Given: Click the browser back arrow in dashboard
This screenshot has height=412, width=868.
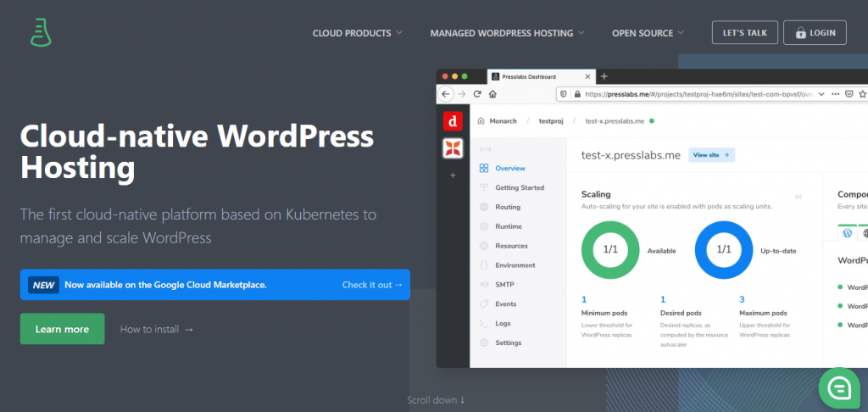Looking at the screenshot, I should coord(446,94).
